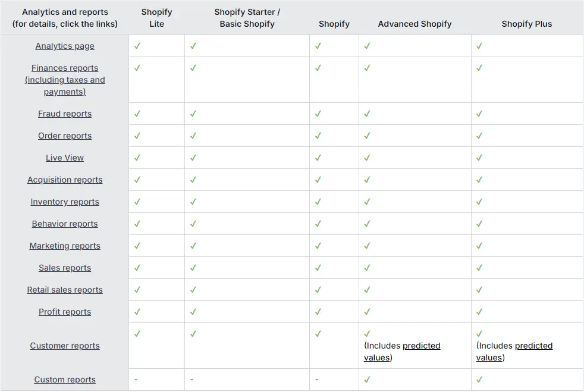Open the Analytics page link
The height and width of the screenshot is (392, 584).
pos(65,46)
